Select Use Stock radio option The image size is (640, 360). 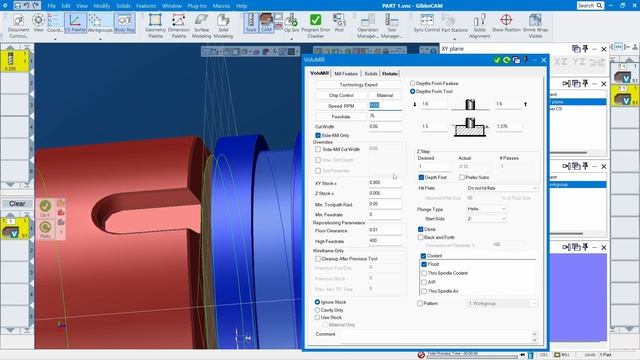click(317, 317)
